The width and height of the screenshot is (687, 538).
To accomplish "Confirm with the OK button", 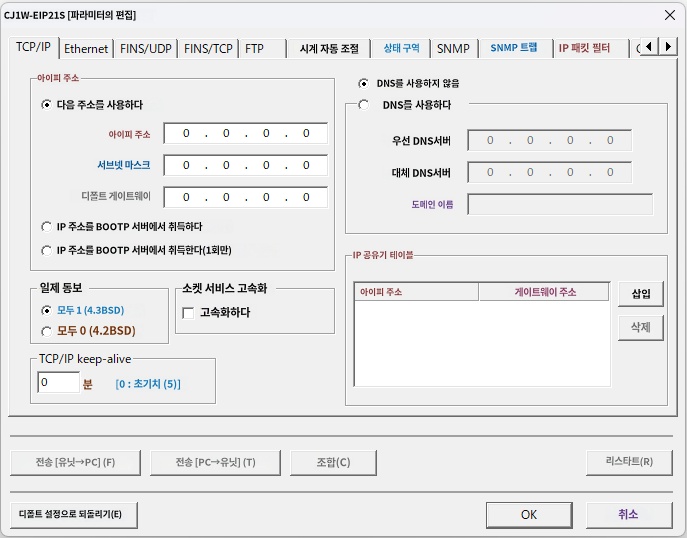I will (529, 515).
